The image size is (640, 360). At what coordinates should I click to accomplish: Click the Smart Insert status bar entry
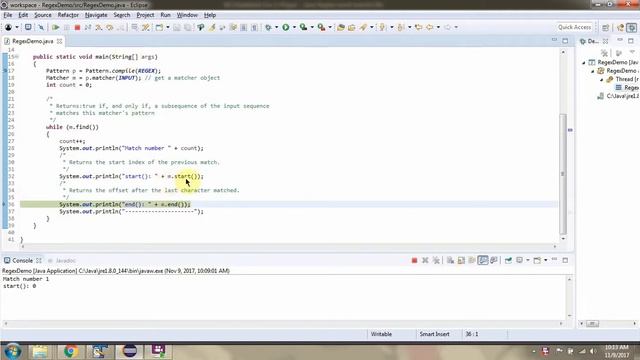pyautogui.click(x=434, y=334)
